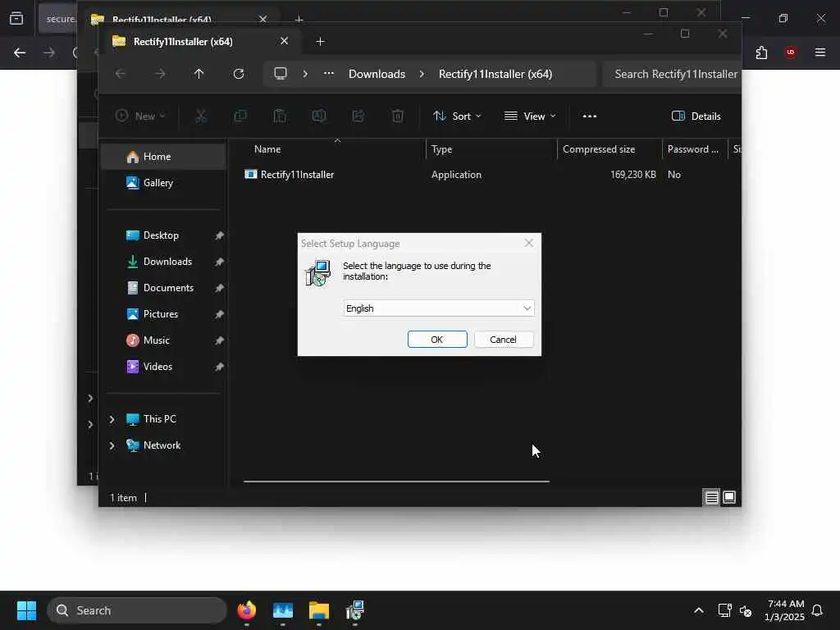Switch to the details list view icon

[x=711, y=498]
